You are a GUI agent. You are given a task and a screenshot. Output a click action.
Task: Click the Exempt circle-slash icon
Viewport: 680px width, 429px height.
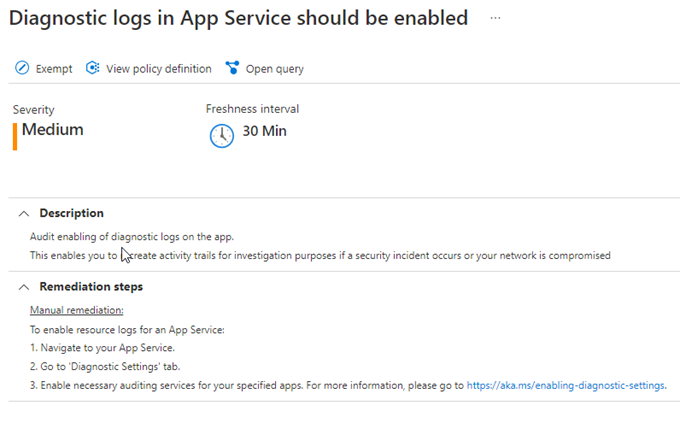22,69
